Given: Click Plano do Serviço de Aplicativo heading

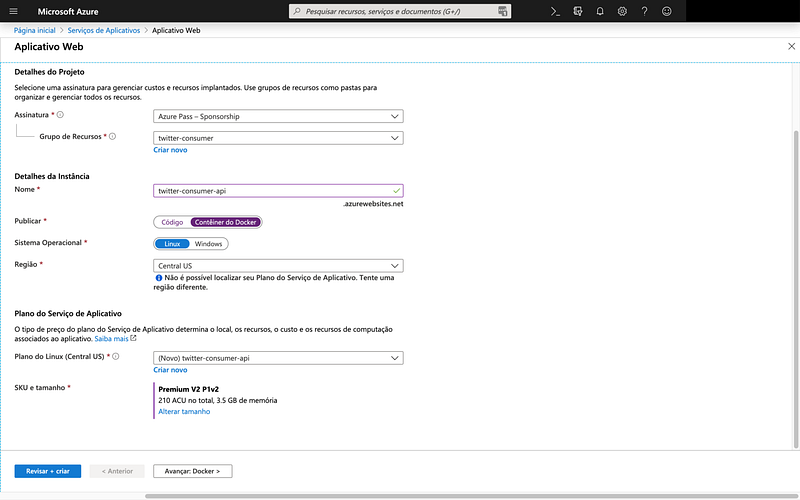Looking at the screenshot, I should (68, 313).
